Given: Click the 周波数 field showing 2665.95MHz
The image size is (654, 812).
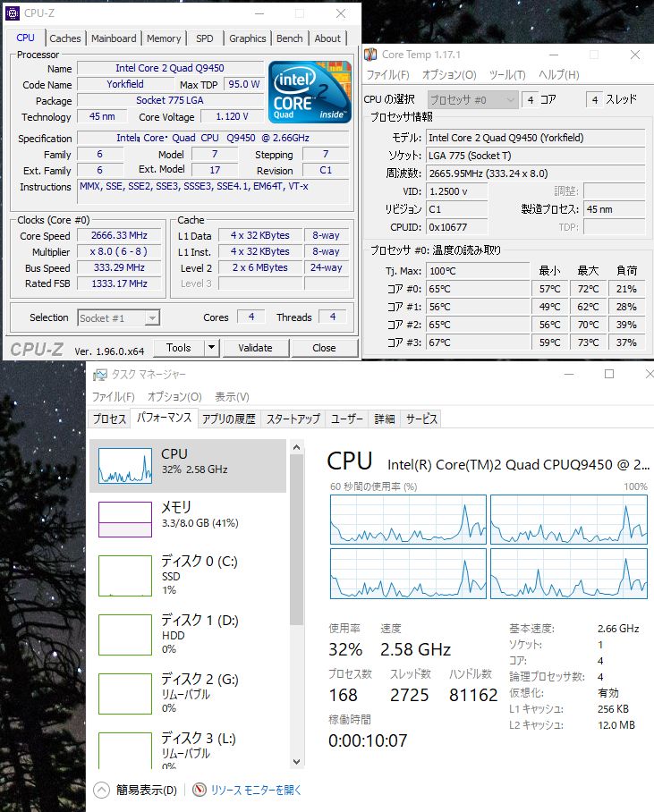Looking at the screenshot, I should tap(535, 173).
